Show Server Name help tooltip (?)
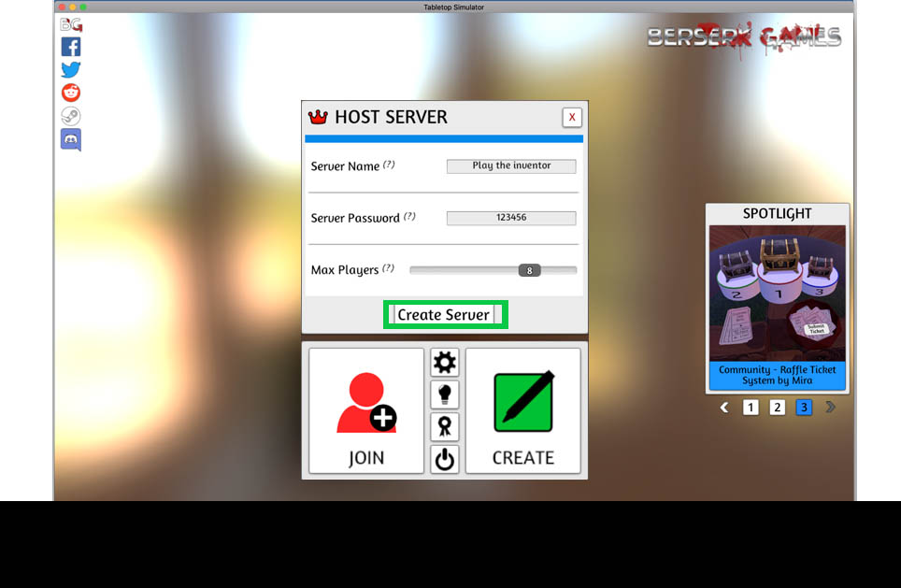Viewport: 901px width, 588px height. tap(389, 165)
